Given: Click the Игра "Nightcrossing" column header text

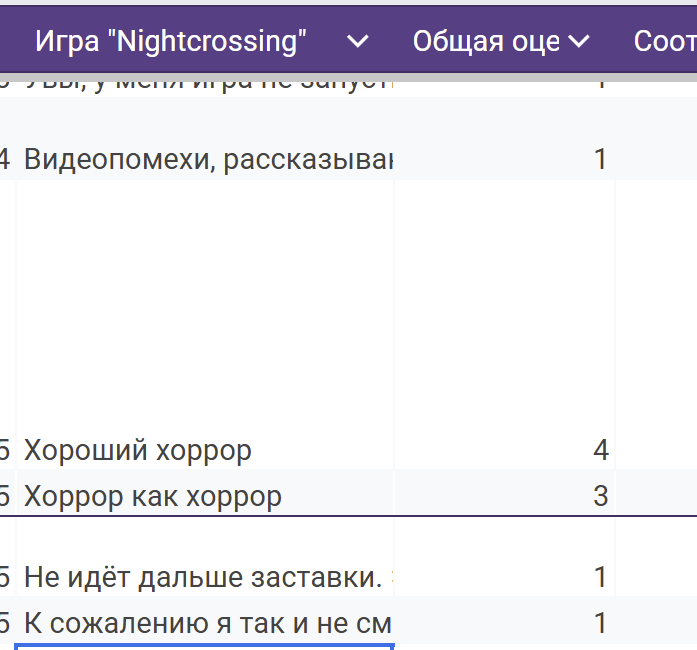Looking at the screenshot, I should [171, 41].
